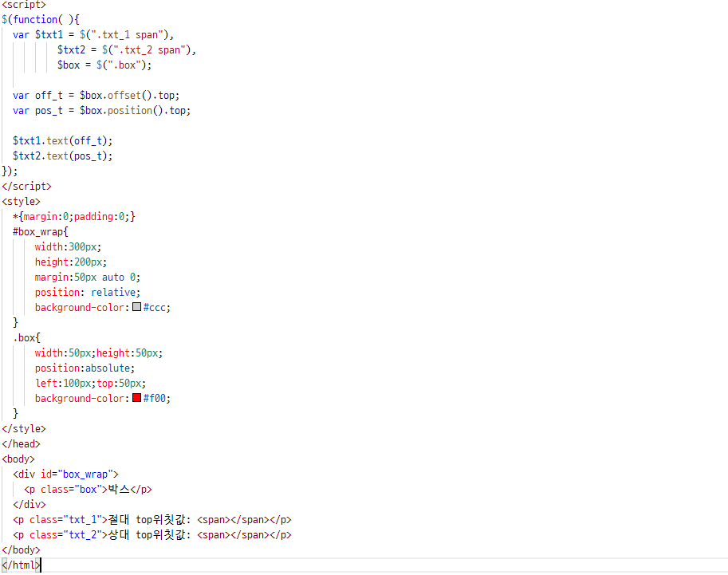Click the var $txt1 declaration line
The image size is (728, 575).
[x=92, y=35]
